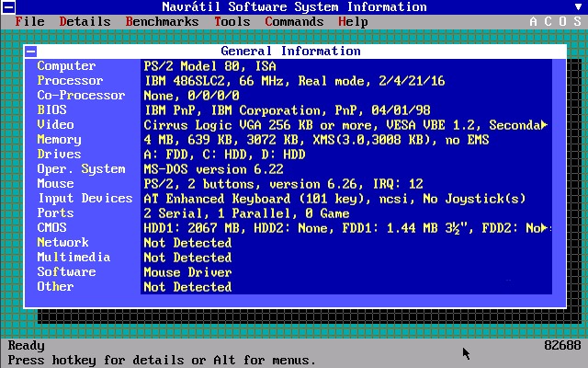Select the Drives category
This screenshot has width=588, height=368.
(59, 155)
